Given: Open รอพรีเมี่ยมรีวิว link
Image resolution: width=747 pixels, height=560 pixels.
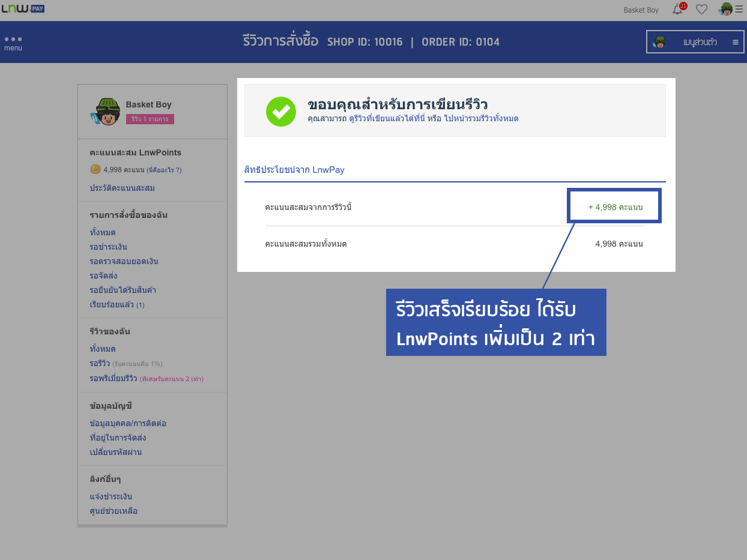Looking at the screenshot, I should pyautogui.click(x=113, y=379).
